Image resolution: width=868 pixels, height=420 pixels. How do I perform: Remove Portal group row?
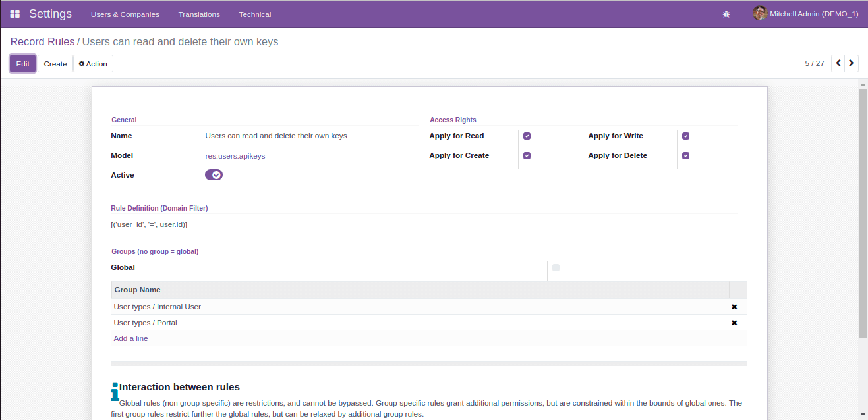click(x=734, y=323)
